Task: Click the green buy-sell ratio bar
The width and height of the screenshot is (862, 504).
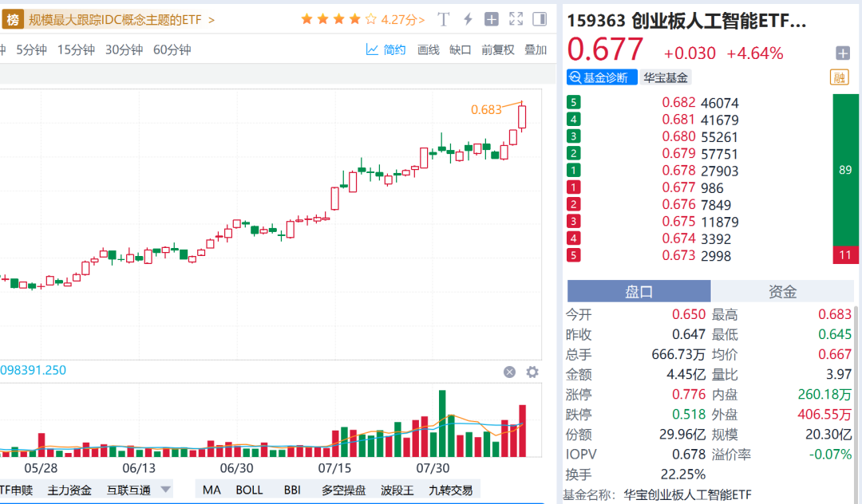Action: pyautogui.click(x=845, y=170)
